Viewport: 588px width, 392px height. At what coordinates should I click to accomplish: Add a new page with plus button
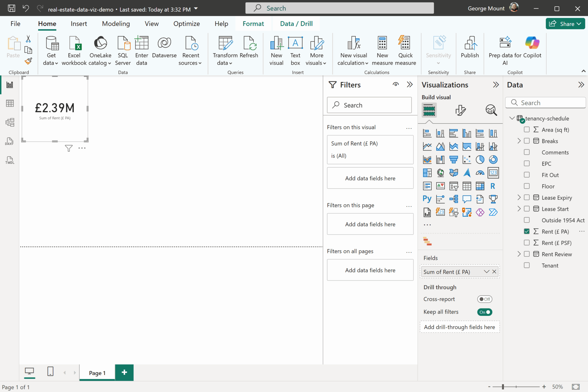tap(124, 372)
